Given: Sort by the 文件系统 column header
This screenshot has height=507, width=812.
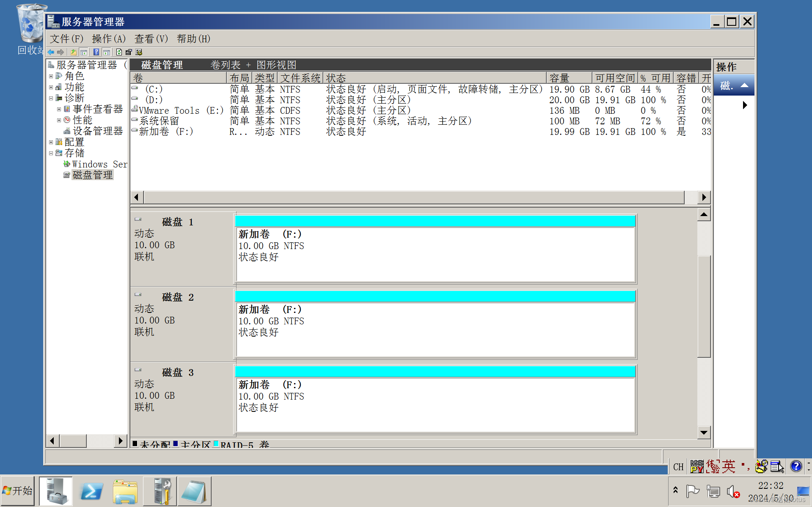Looking at the screenshot, I should (300, 78).
